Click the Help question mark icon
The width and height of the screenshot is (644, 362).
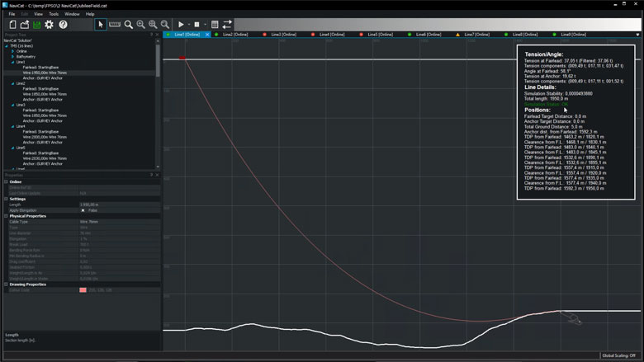coord(64,25)
